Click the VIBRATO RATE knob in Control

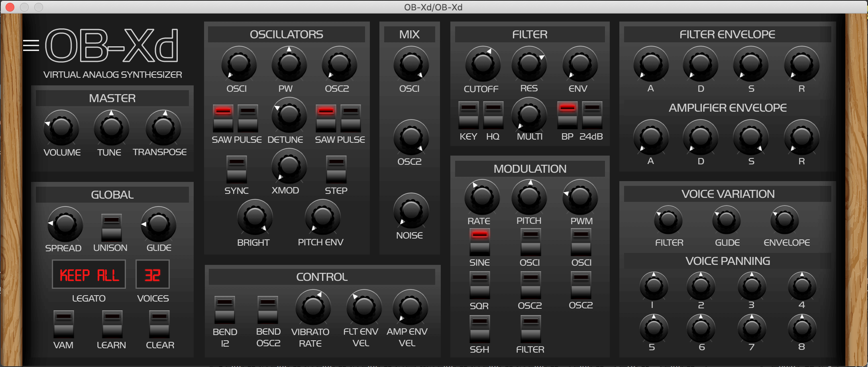pyautogui.click(x=312, y=307)
